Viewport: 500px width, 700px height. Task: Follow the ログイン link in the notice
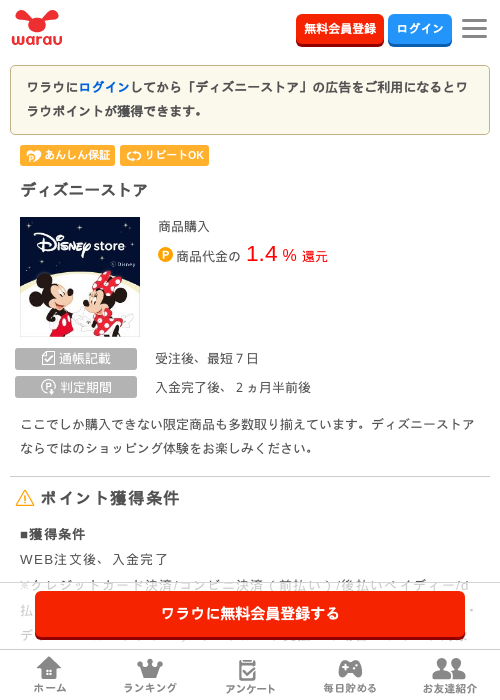[x=104, y=87]
